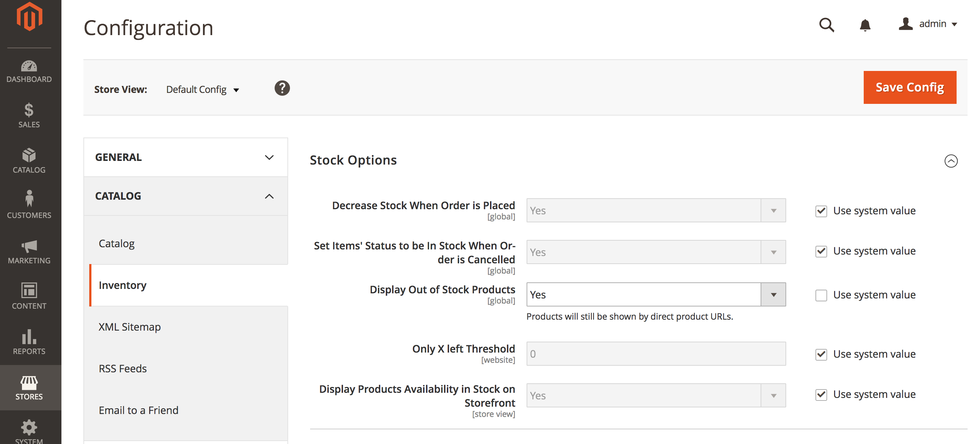The image size is (980, 444).
Task: Uncheck system value for Set Items' Status
Action: tap(821, 252)
